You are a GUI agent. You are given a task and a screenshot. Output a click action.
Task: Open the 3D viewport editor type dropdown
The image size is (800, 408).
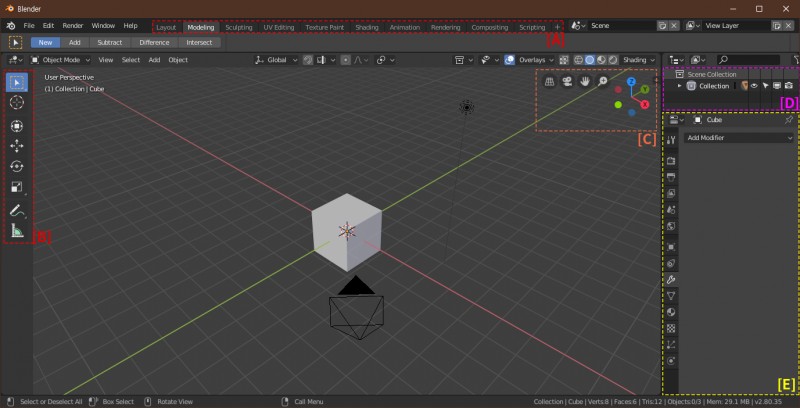pyautogui.click(x=15, y=60)
